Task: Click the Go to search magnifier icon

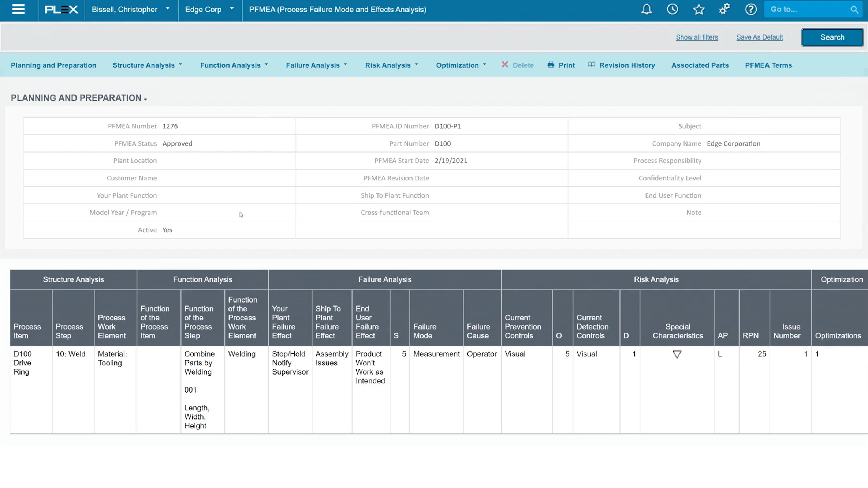Action: click(854, 10)
